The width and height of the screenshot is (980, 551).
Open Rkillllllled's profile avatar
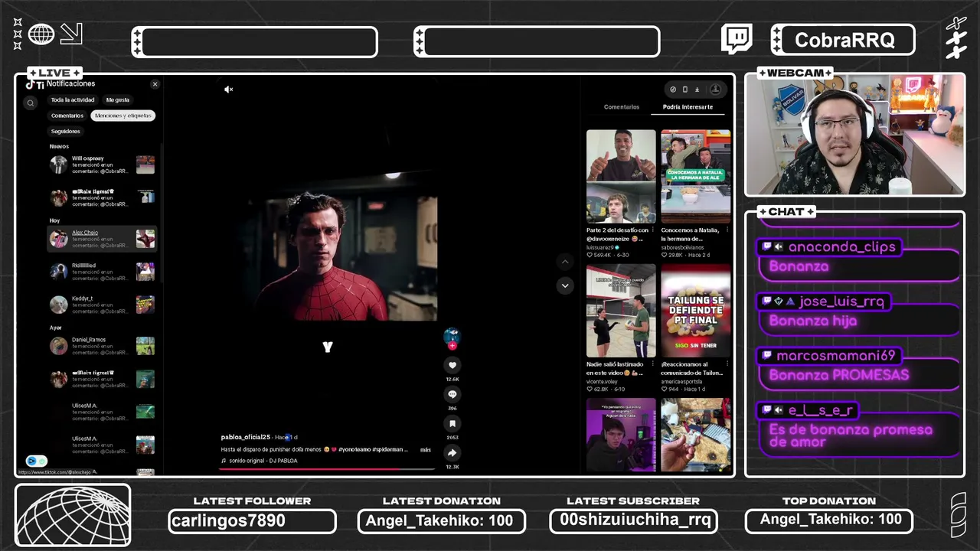tap(59, 272)
